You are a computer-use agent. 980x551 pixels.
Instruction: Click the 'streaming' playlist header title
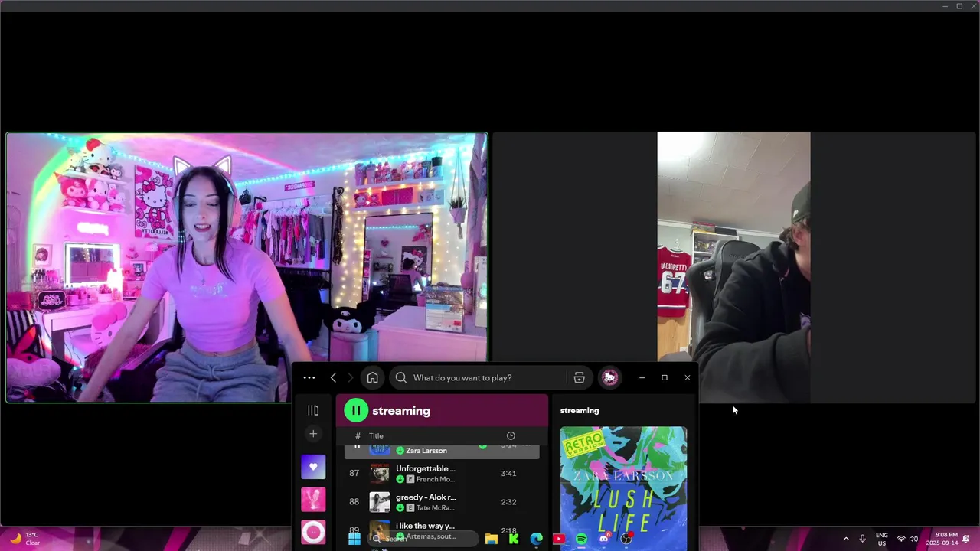point(401,411)
